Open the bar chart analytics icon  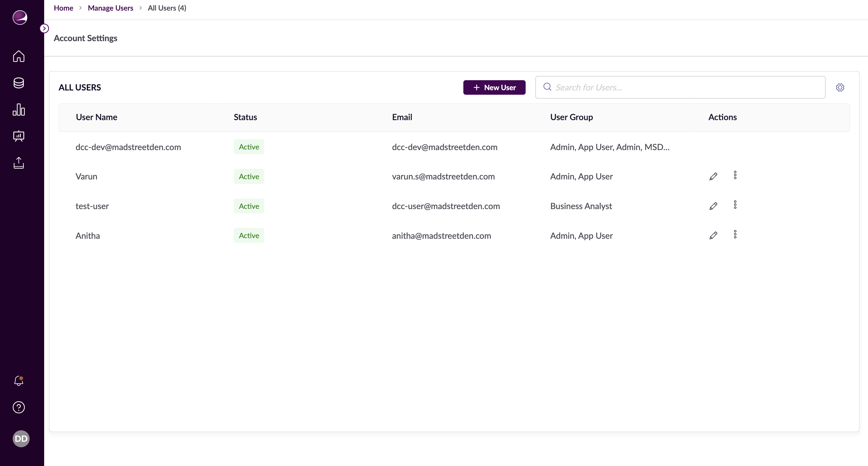pos(18,110)
